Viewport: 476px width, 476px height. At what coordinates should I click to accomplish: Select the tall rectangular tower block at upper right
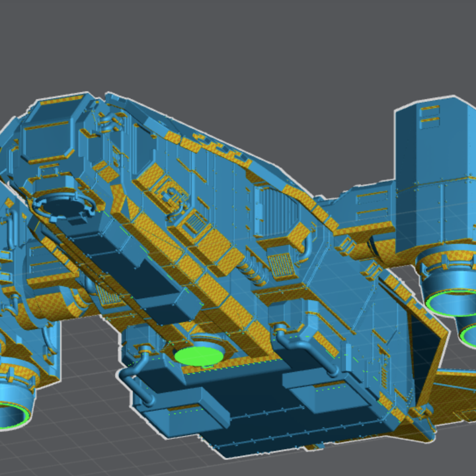[x=436, y=176]
